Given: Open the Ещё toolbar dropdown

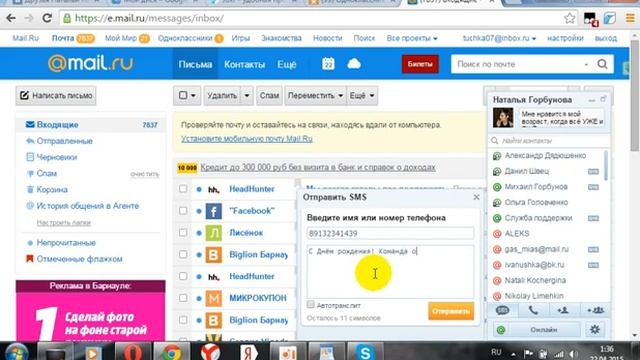Looking at the screenshot, I should point(362,96).
